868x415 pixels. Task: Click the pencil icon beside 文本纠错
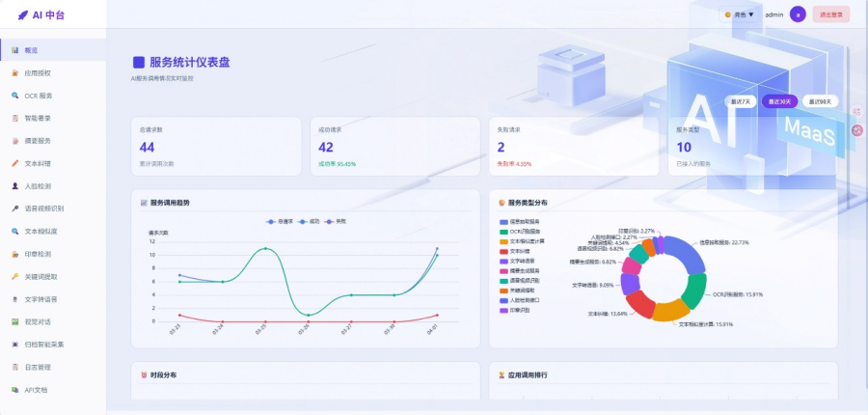tap(14, 163)
